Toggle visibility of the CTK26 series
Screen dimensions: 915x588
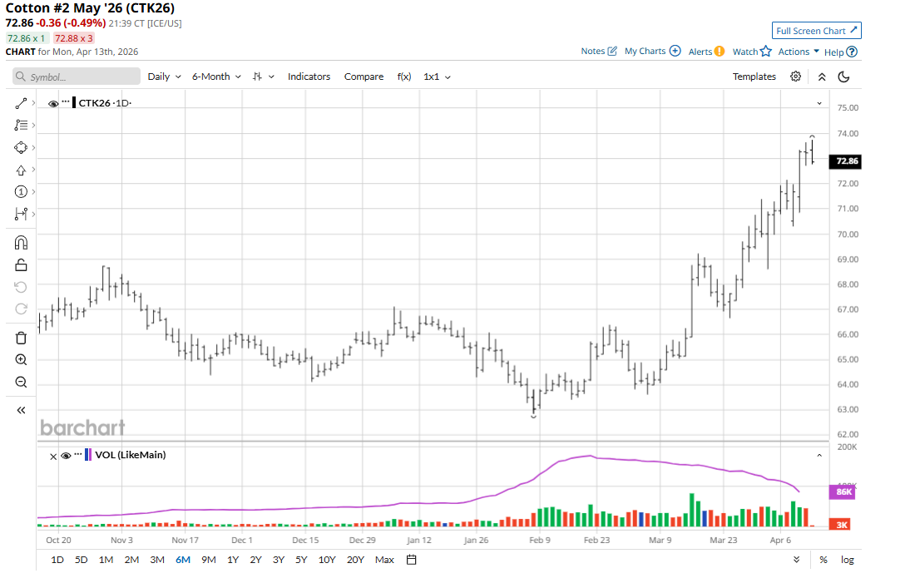pyautogui.click(x=53, y=103)
